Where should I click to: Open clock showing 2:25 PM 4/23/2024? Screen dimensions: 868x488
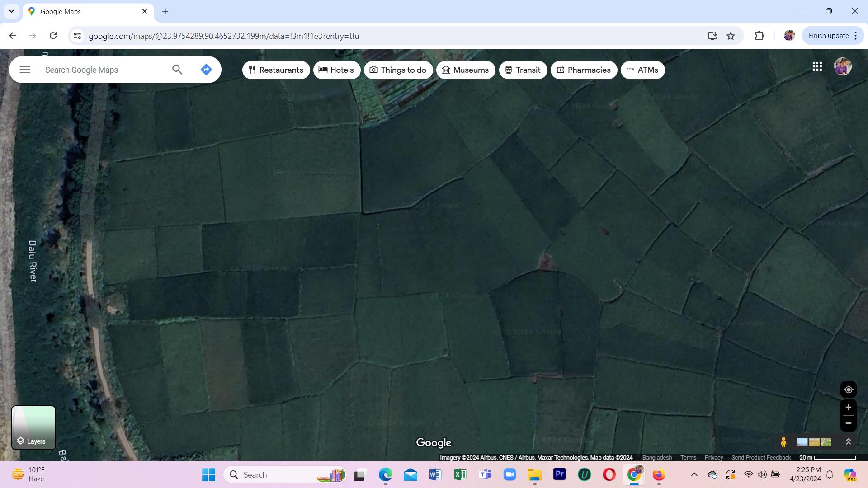(806, 474)
